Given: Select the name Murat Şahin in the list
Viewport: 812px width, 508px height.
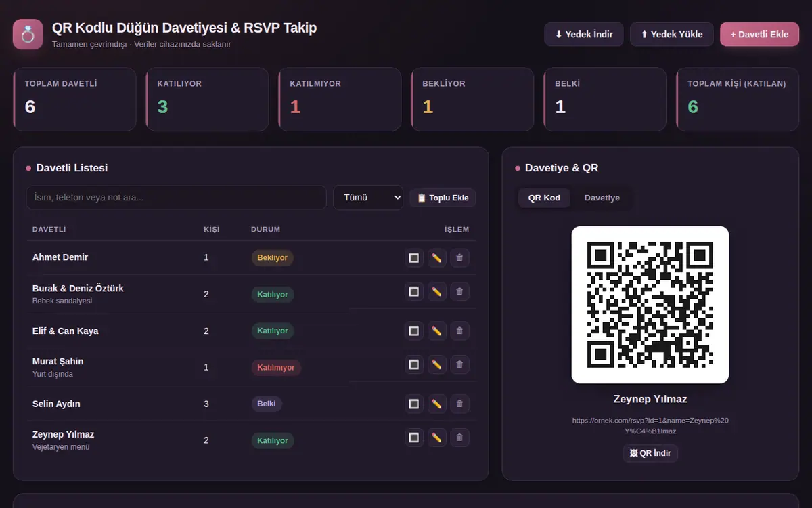Looking at the screenshot, I should tap(58, 361).
